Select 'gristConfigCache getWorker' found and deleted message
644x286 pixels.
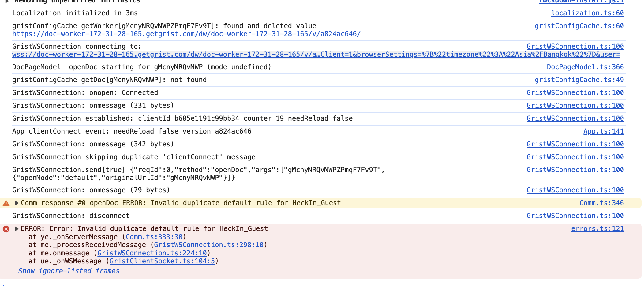164,26
